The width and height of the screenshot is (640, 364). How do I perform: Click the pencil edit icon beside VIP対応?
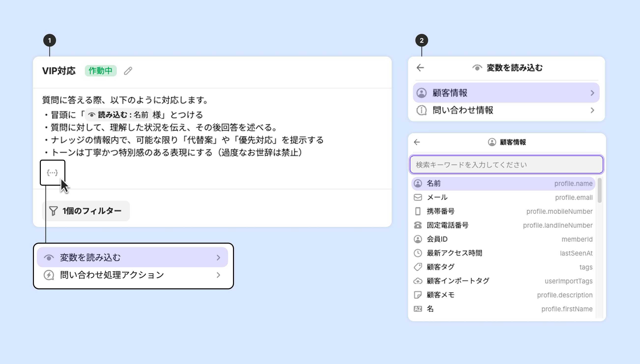click(128, 71)
